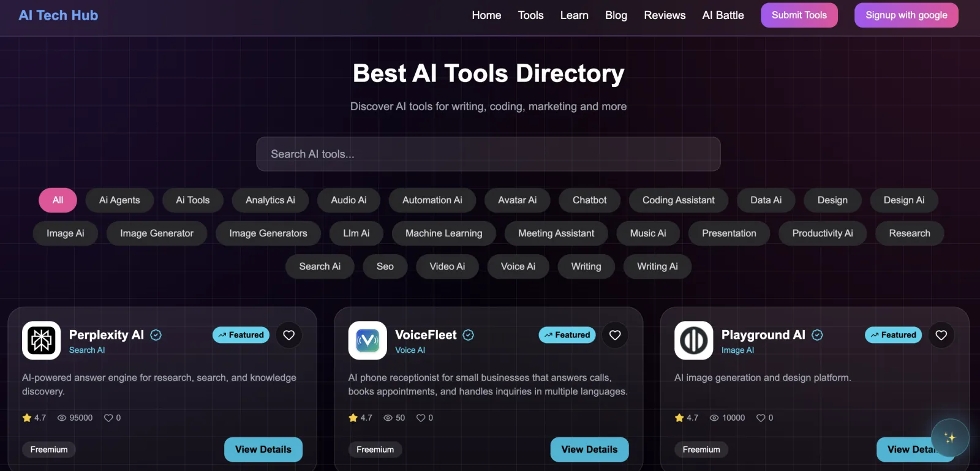Viewport: 980px width, 471px height.
Task: Click the Submit Tools button
Action: pos(799,15)
